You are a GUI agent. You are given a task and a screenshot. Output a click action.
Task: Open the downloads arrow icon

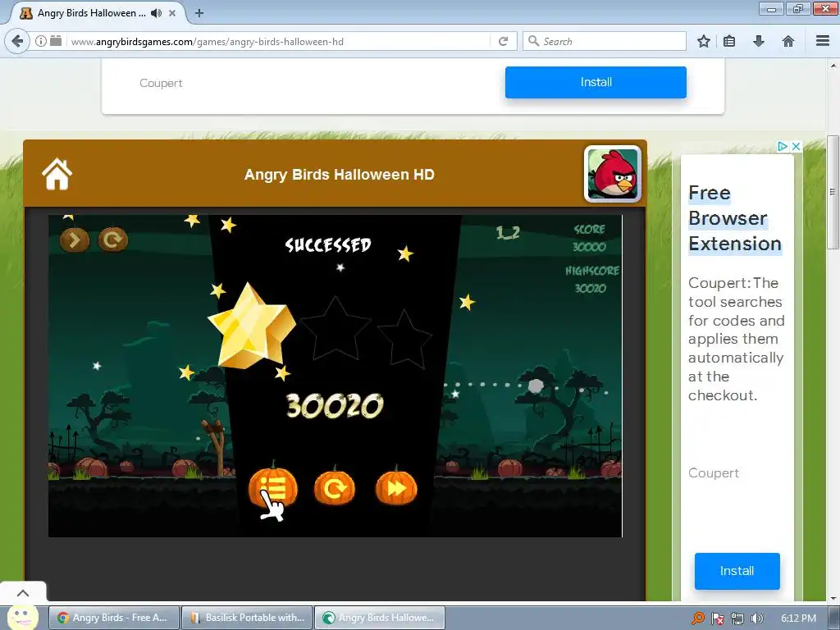pos(759,41)
